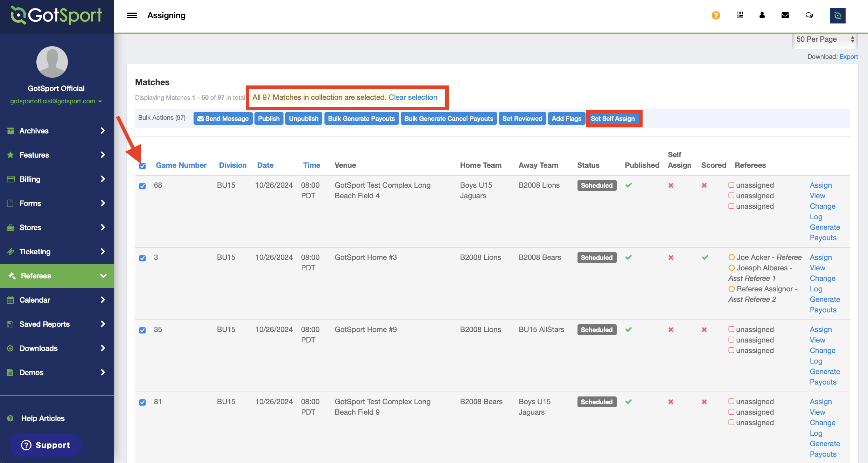
Task: Expand the Billing chevron
Action: click(x=103, y=179)
